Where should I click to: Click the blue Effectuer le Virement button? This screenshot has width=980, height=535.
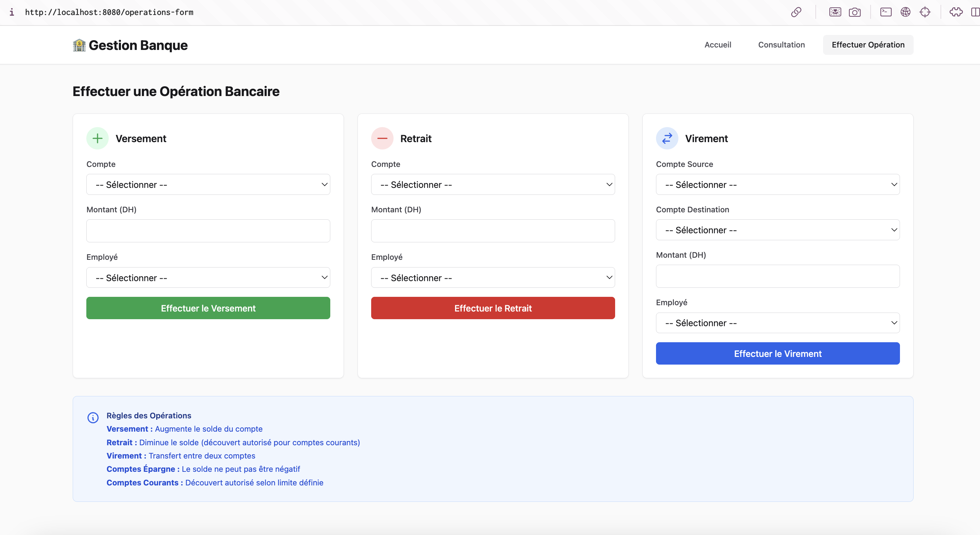click(x=777, y=354)
